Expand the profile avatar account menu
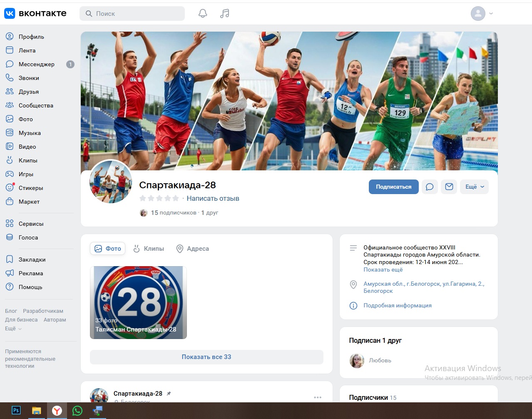The image size is (532, 419). point(482,13)
